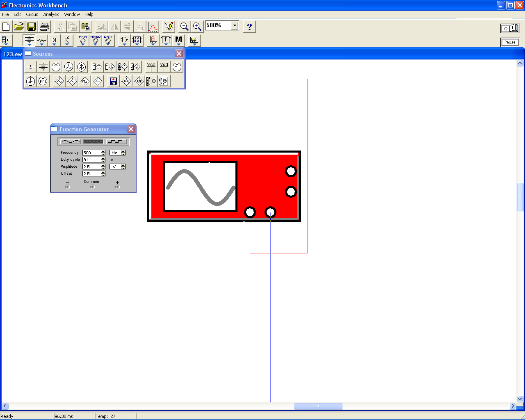Select the sine waveform in Function Generator

click(x=70, y=142)
